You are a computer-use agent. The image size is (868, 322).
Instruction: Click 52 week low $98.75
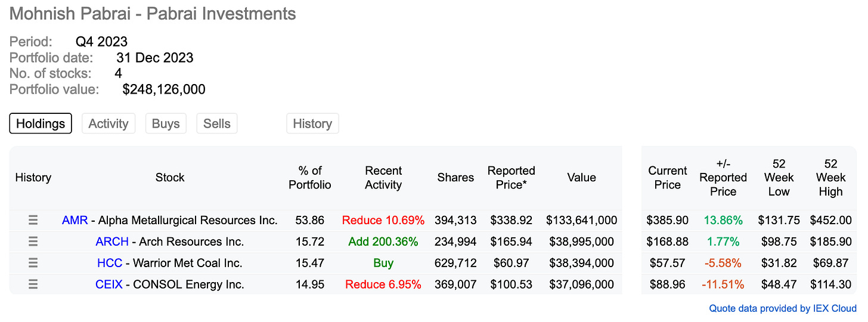(779, 242)
